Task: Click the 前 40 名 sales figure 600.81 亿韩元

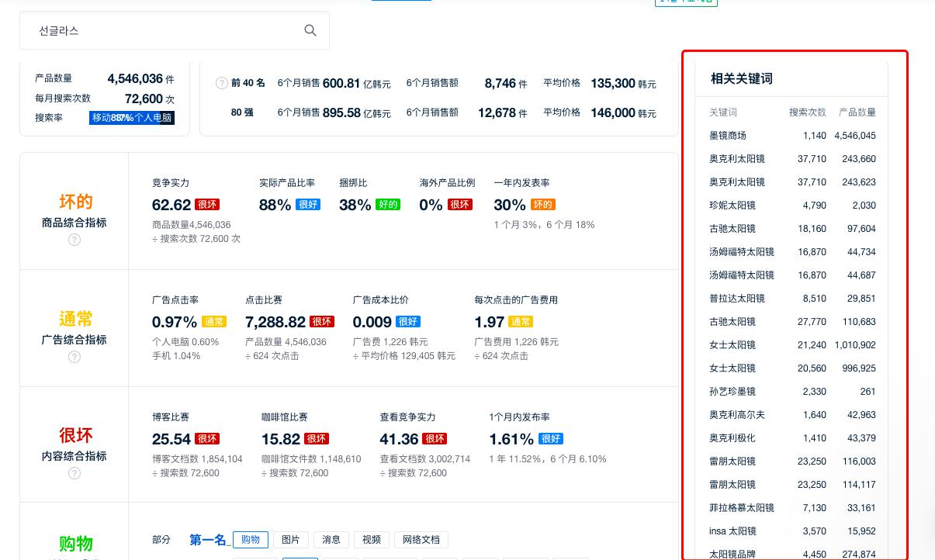Action: 357,83
